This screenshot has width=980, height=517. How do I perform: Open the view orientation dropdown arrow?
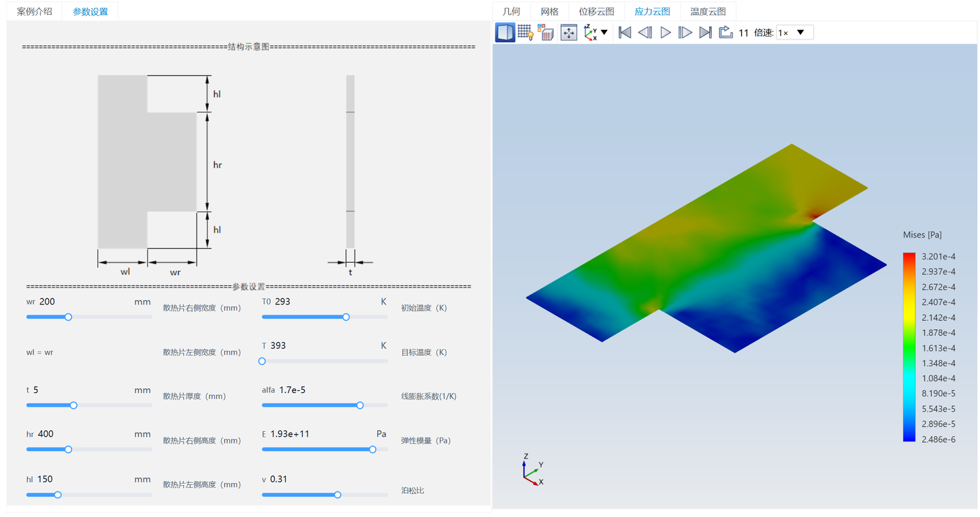(604, 33)
